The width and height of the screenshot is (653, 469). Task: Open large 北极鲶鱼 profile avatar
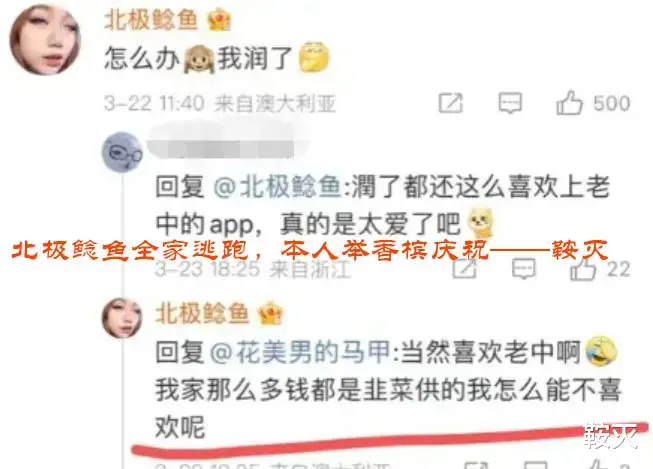click(x=45, y=40)
